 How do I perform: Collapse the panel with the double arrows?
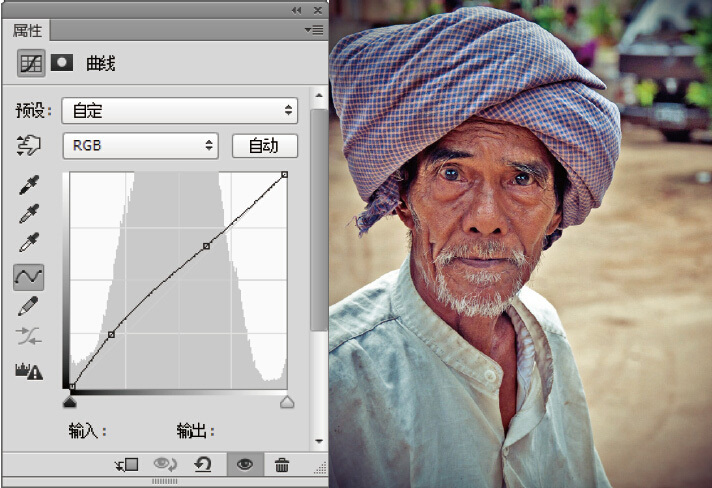(297, 9)
